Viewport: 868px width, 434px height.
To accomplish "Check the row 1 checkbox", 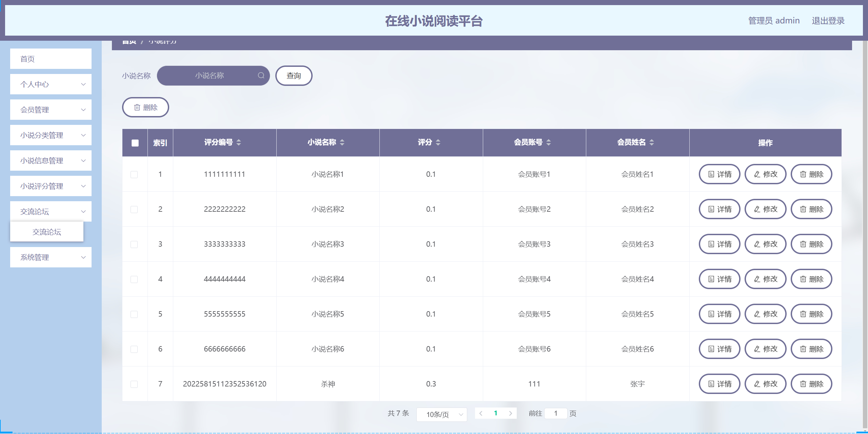I will (x=134, y=174).
